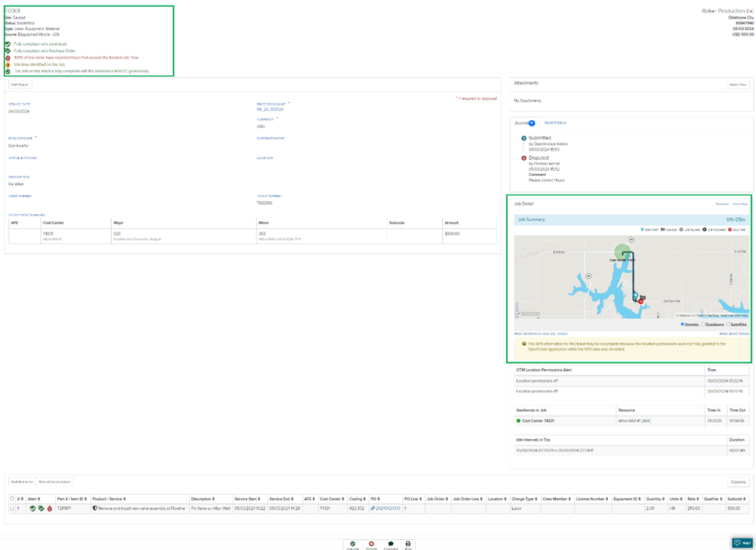Click the Disputed status icon in Journal
Viewport: 756px width, 550px height.
pyautogui.click(x=524, y=158)
